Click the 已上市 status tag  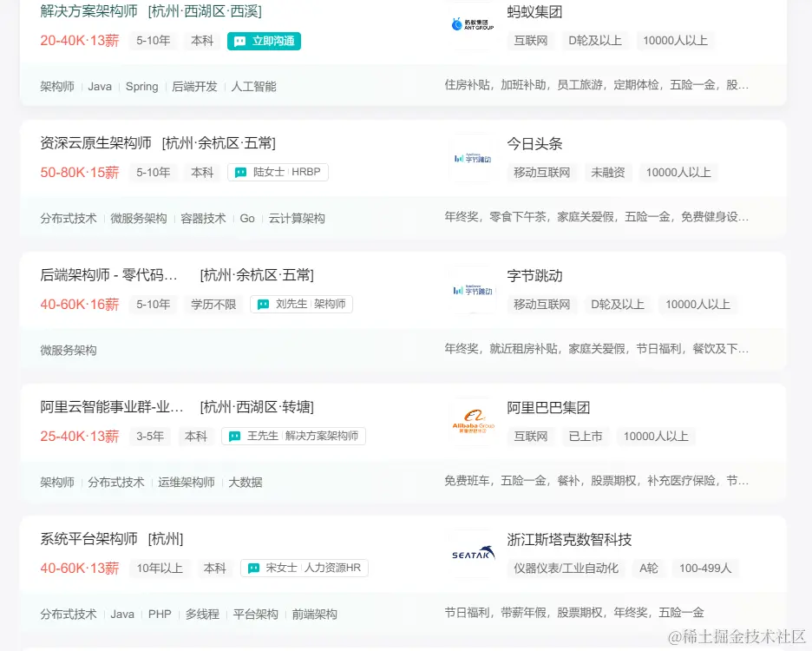click(x=586, y=437)
